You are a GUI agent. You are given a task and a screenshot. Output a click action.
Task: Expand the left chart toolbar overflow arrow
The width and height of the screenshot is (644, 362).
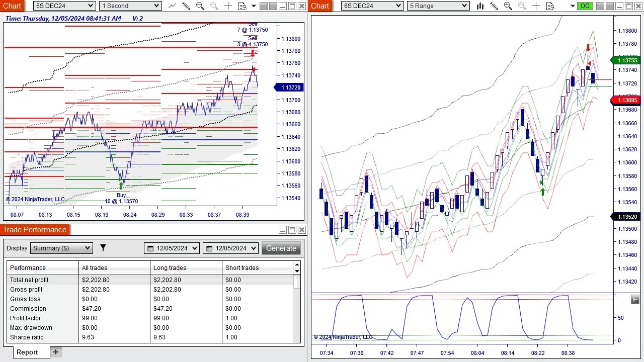(x=254, y=6)
